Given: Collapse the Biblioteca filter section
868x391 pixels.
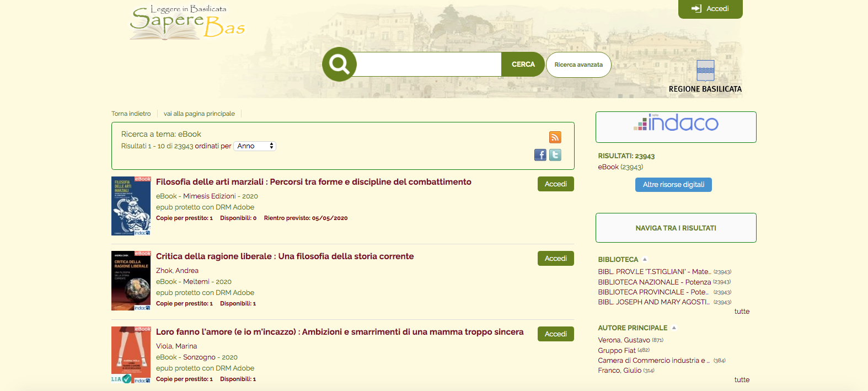Looking at the screenshot, I should [645, 259].
